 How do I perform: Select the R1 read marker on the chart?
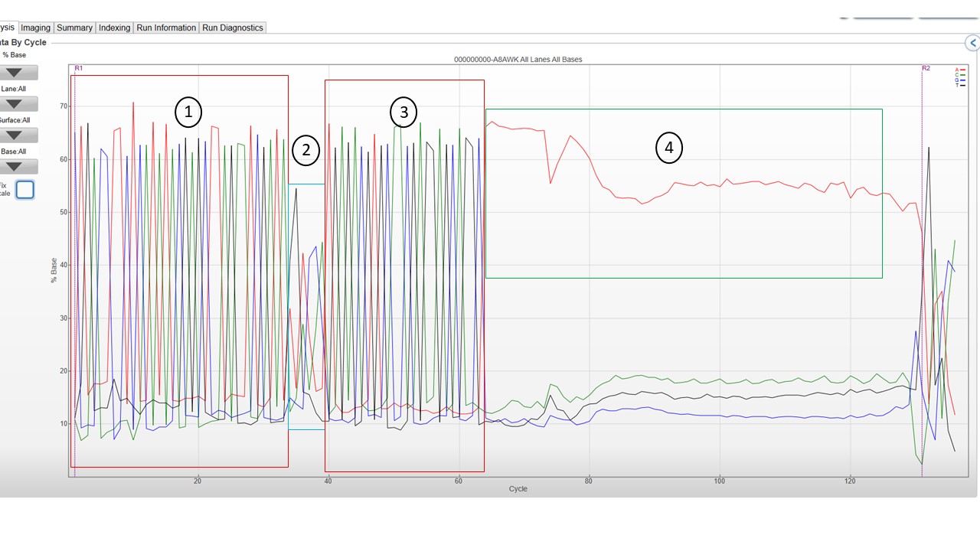click(78, 69)
